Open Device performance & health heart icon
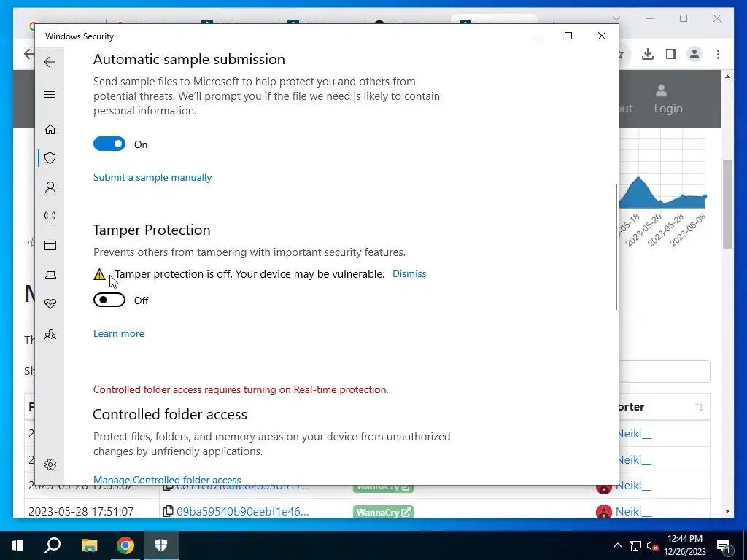This screenshot has height=560, width=747. pyautogui.click(x=50, y=304)
